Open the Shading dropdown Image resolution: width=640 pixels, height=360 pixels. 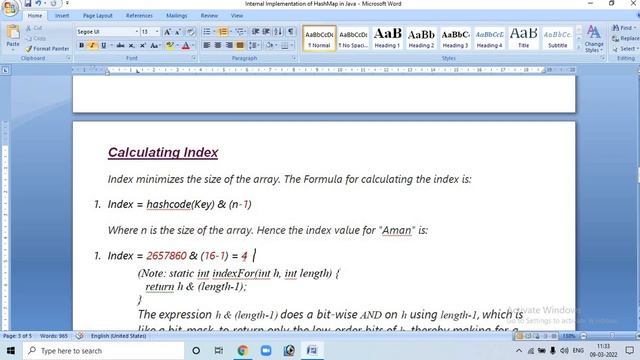(x=270, y=45)
